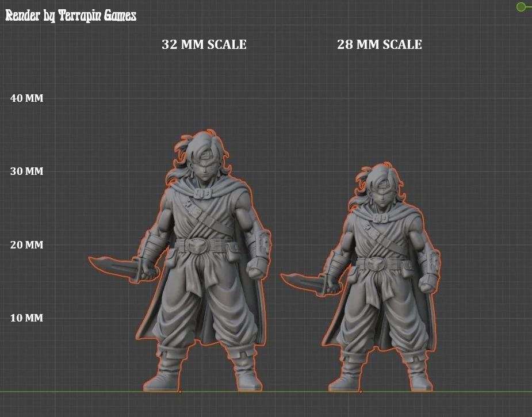The height and width of the screenshot is (417, 532).
Task: Click the origin point under the 28 mm figure
Action: coord(361,392)
